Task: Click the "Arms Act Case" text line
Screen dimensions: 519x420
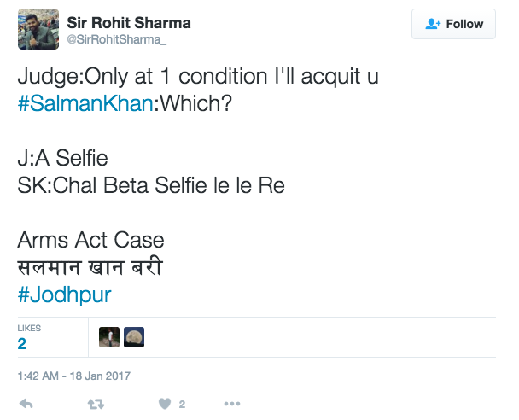Action: [90, 241]
